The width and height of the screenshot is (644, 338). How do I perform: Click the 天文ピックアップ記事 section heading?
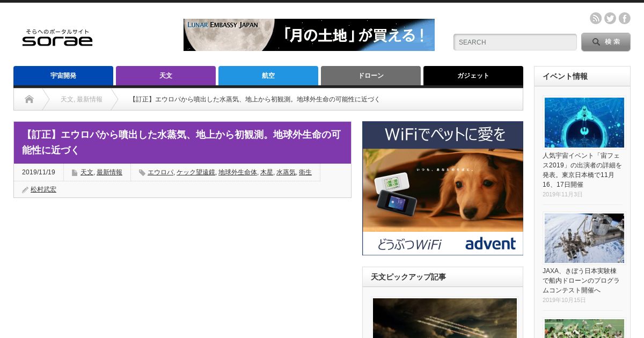408,277
